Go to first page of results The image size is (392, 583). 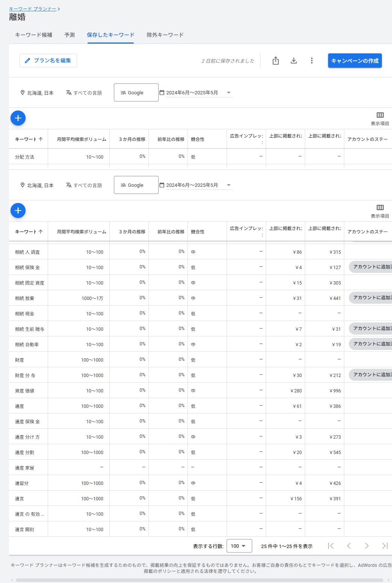[331, 546]
